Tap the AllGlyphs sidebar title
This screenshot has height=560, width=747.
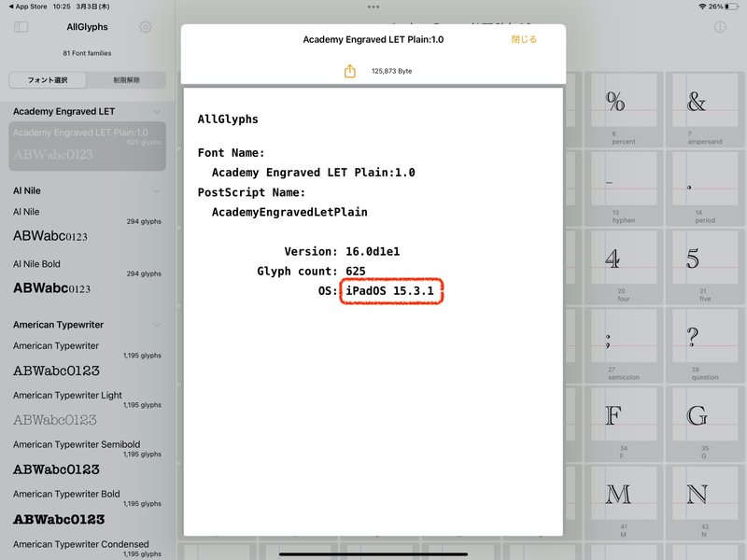(87, 27)
